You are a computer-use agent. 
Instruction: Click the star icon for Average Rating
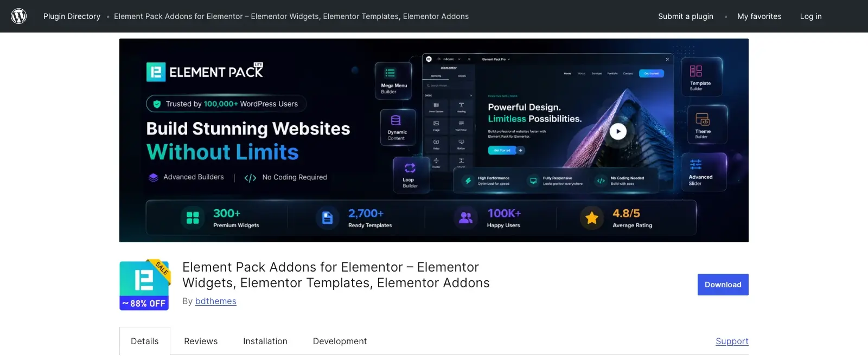tap(592, 218)
